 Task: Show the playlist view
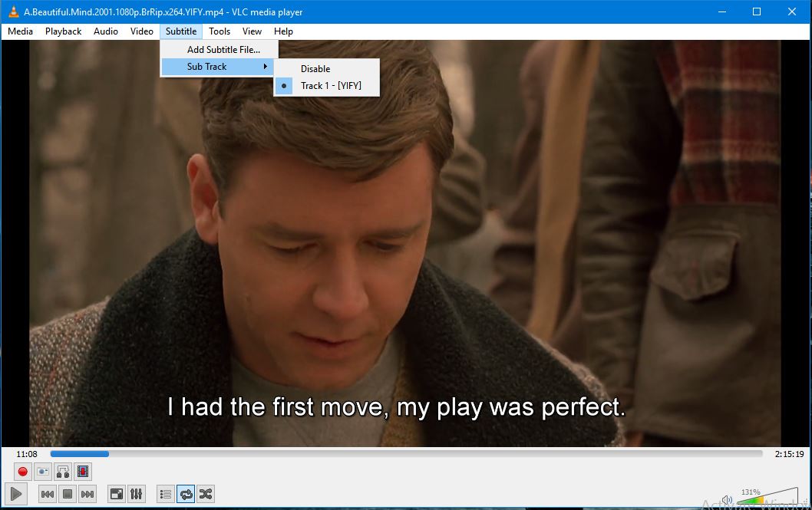tap(164, 494)
